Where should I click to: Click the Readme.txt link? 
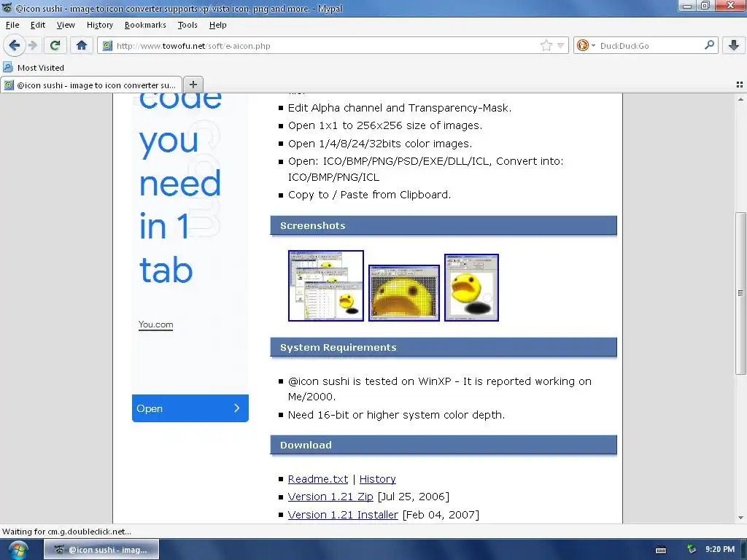tap(318, 479)
